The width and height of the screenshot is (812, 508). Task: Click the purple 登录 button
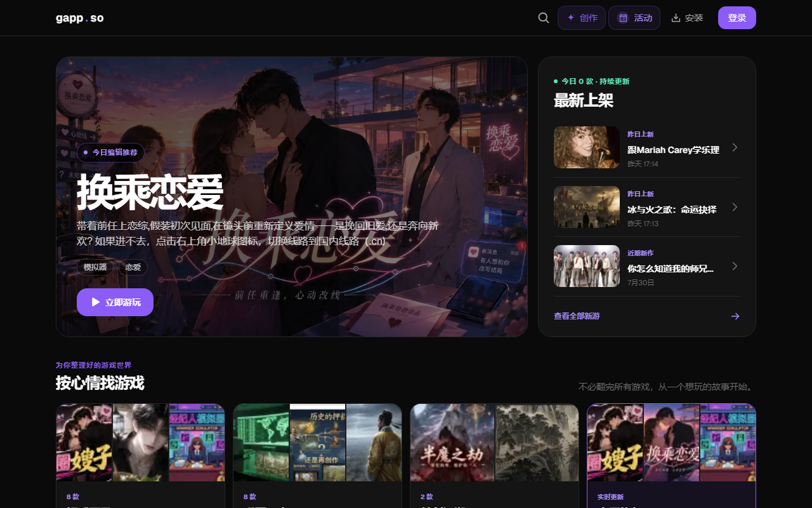[737, 18]
